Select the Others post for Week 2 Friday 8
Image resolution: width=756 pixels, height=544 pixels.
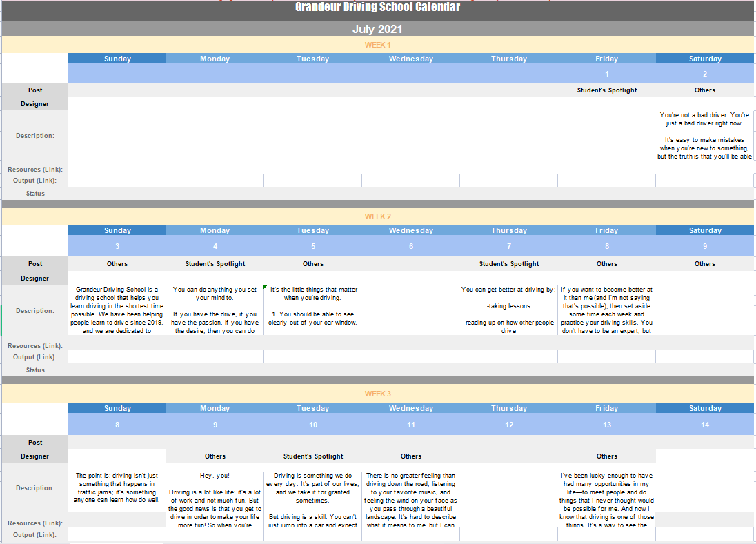[606, 264]
